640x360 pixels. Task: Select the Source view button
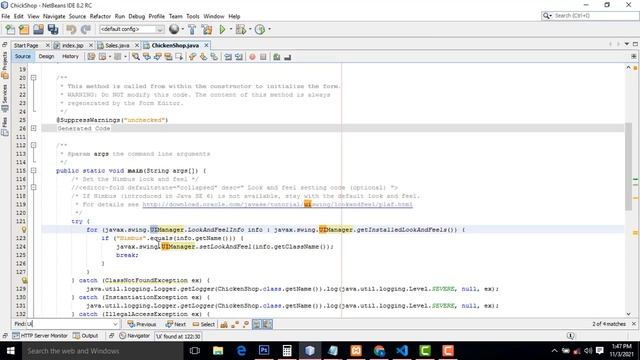tap(22, 56)
